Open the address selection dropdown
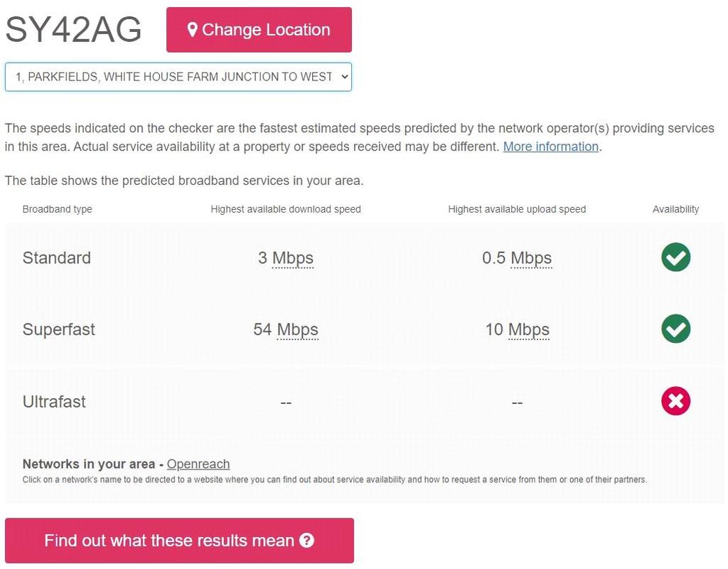 tap(178, 77)
